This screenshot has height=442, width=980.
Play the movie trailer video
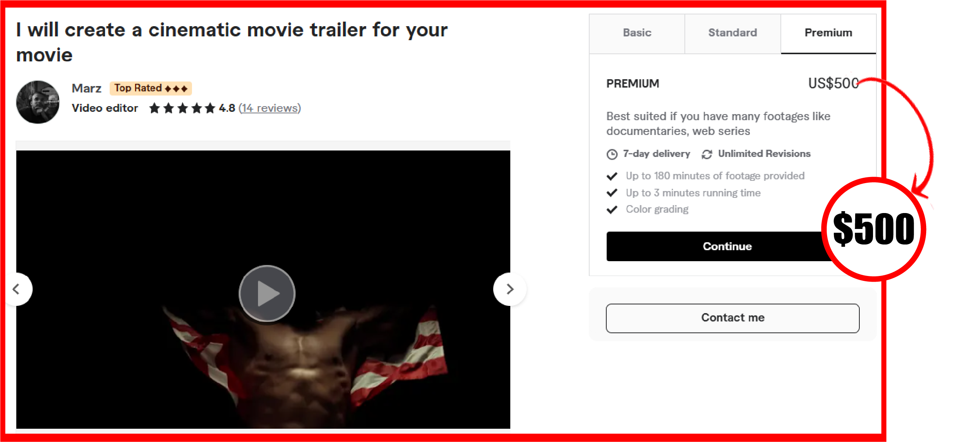point(267,293)
